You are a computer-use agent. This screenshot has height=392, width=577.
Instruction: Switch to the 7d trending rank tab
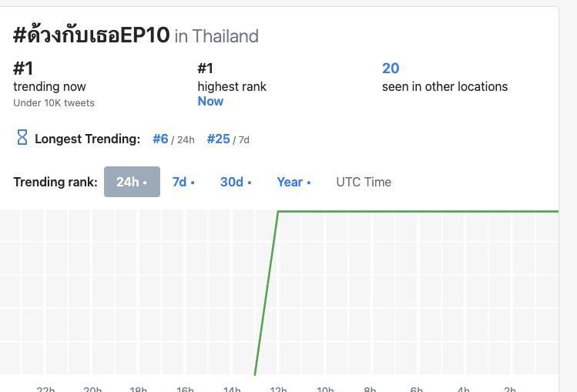point(183,182)
